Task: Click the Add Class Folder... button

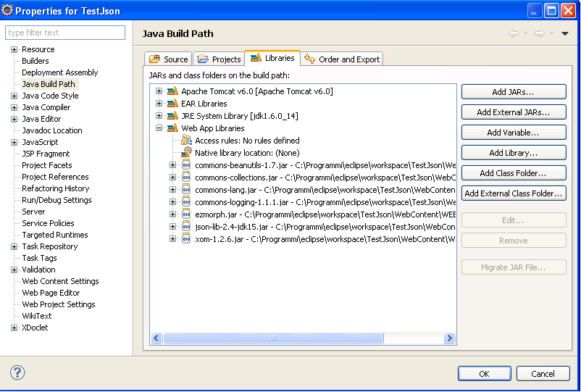Action: tap(514, 173)
